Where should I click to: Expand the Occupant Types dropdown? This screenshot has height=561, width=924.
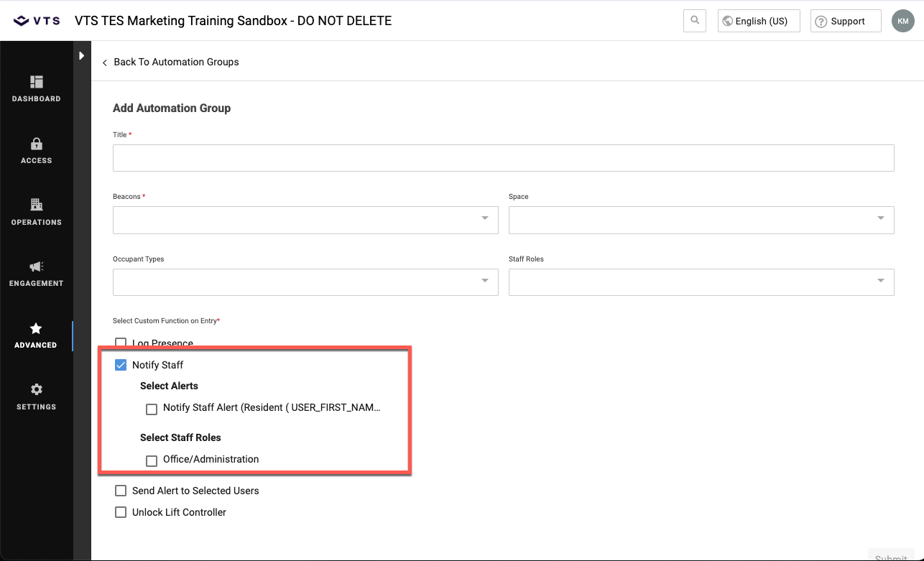[x=305, y=282]
